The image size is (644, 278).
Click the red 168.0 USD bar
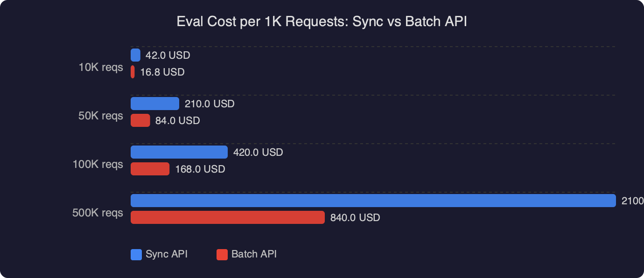pos(150,169)
